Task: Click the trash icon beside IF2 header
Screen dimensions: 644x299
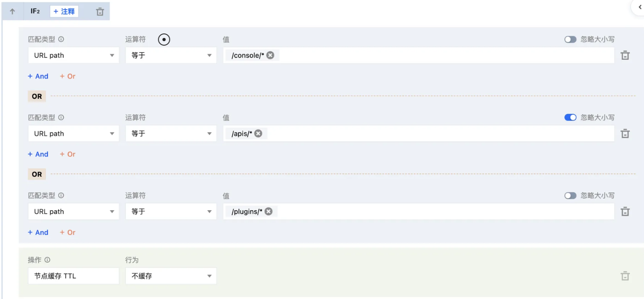Action: [x=100, y=12]
